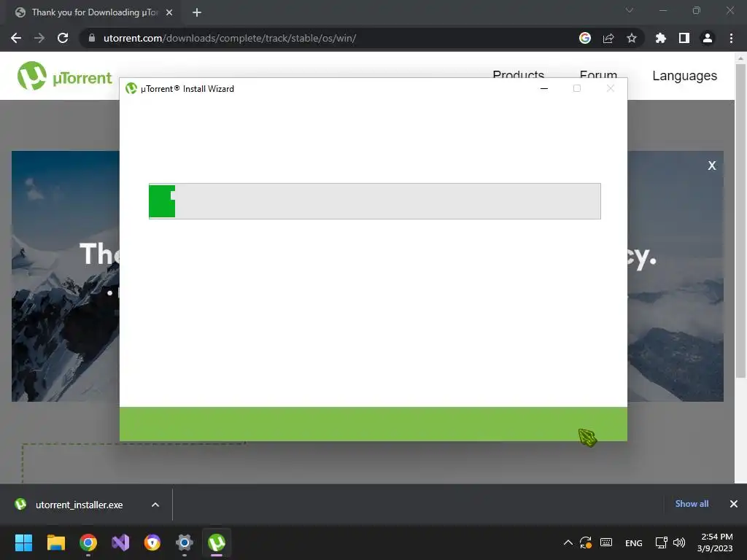The height and width of the screenshot is (560, 747).
Task: Close the banner with the X
Action: coord(712,166)
